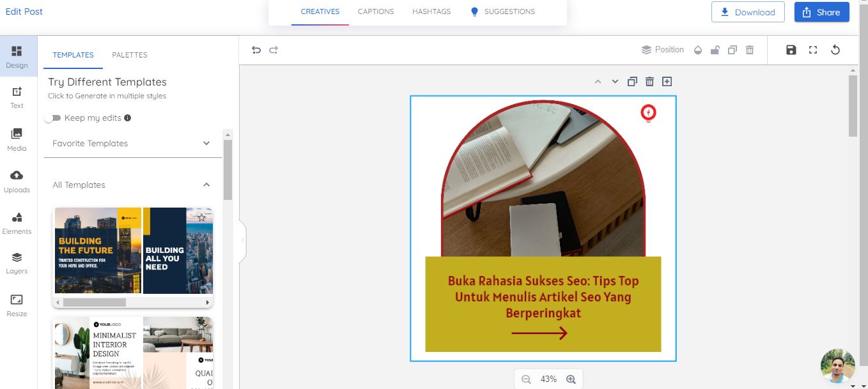
Task: Select the red arrow on canvas
Action: [x=539, y=333]
